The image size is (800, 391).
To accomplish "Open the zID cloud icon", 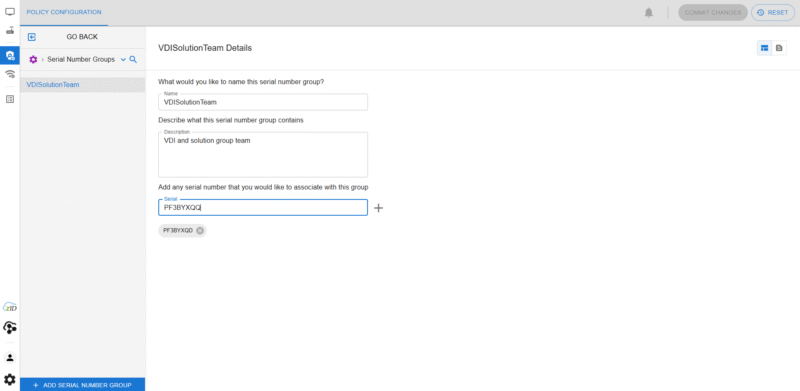I will 10,307.
